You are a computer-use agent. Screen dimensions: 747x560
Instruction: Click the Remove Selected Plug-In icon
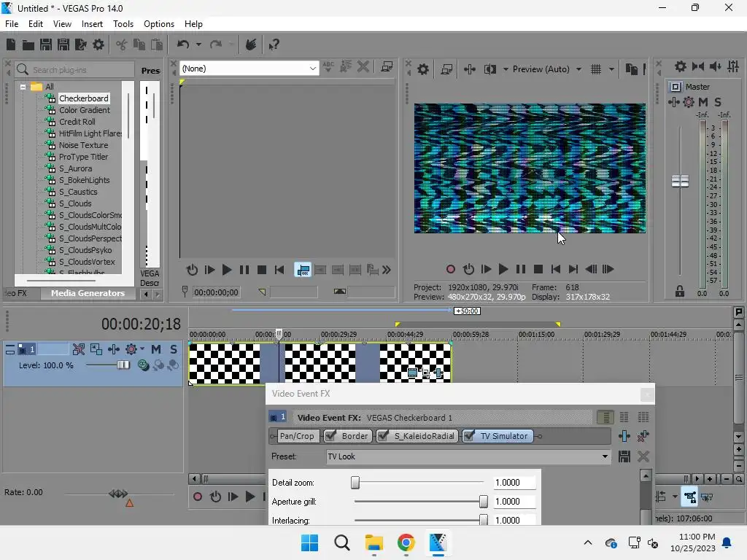pyautogui.click(x=643, y=436)
